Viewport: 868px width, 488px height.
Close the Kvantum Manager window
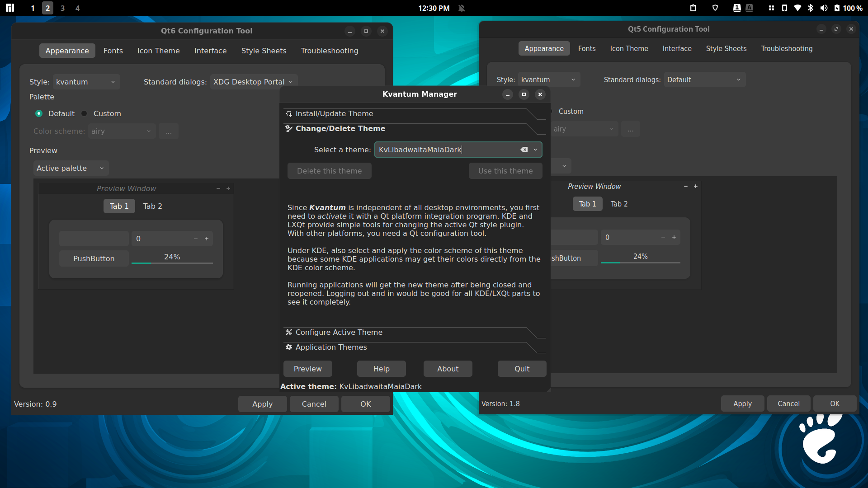tap(540, 94)
